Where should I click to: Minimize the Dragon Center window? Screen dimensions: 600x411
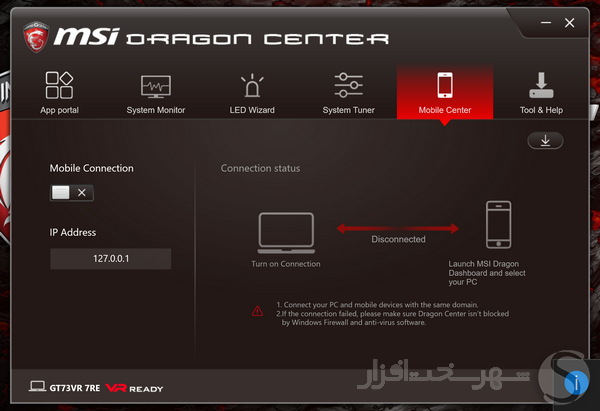546,23
